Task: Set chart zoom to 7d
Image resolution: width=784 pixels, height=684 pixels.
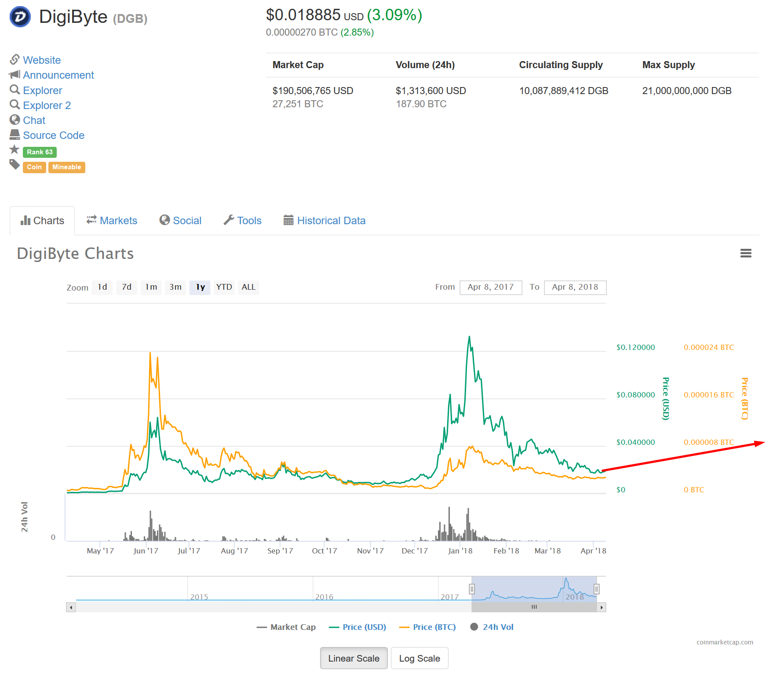Action: (127, 287)
